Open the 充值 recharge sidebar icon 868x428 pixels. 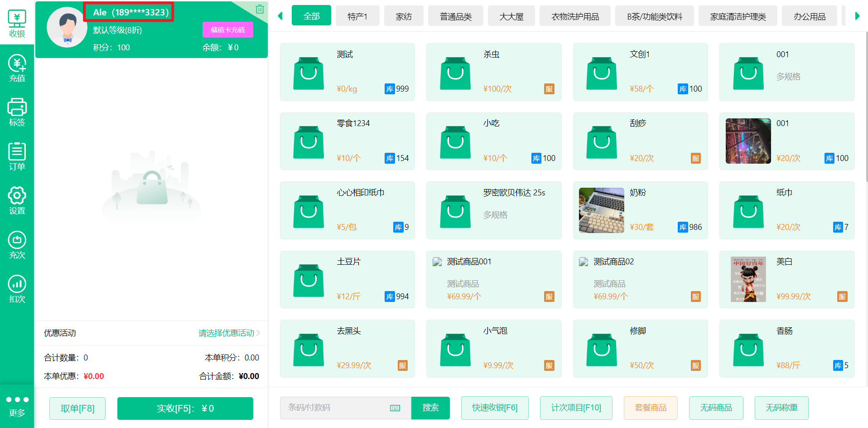[x=17, y=68]
